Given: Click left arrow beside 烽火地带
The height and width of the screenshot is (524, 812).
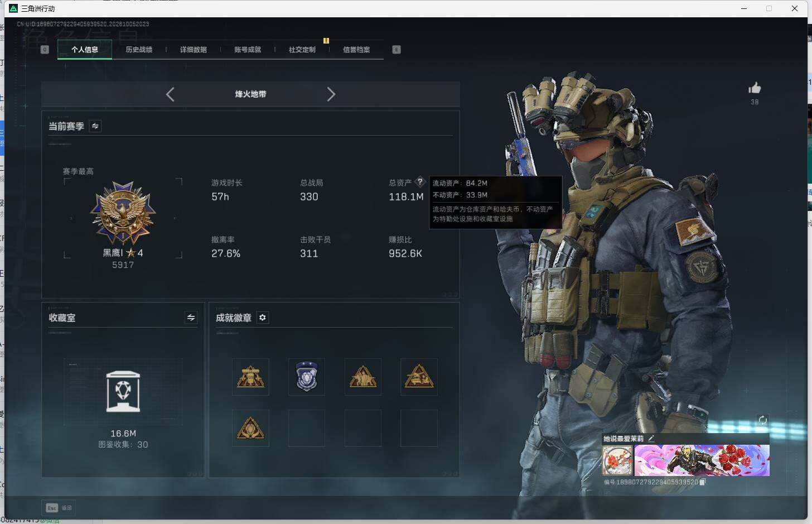Looking at the screenshot, I should 170,94.
